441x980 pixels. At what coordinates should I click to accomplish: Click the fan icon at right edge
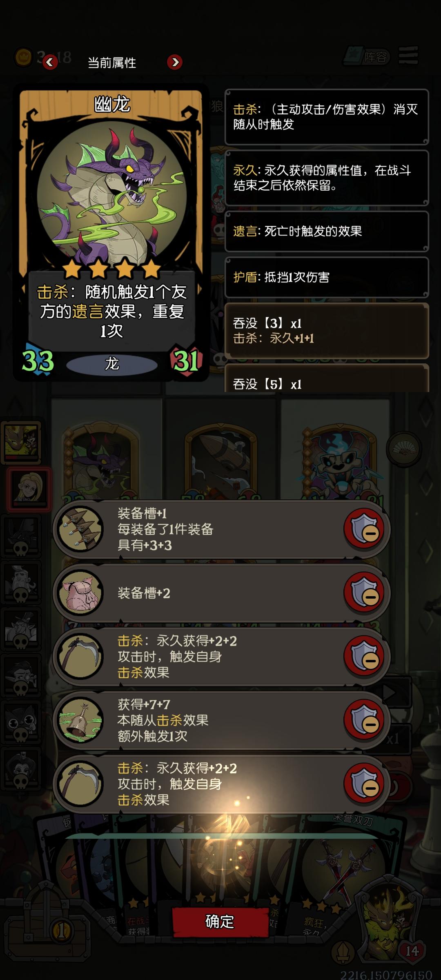point(403,449)
